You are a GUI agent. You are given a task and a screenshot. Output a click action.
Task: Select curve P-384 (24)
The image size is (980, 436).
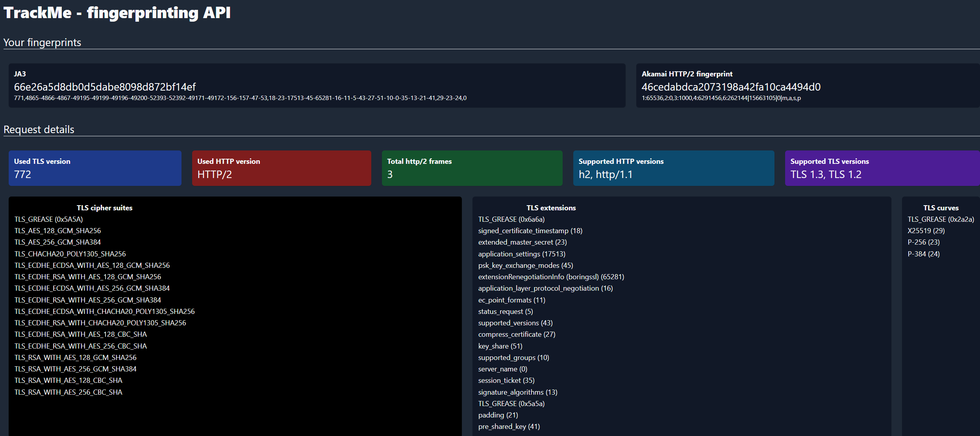(924, 254)
